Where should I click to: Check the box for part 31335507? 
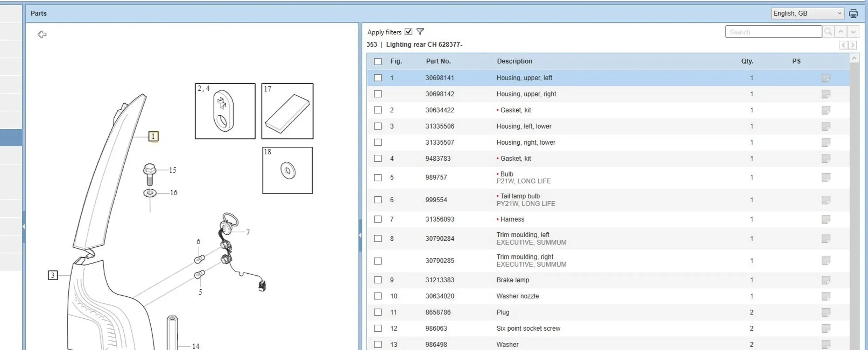point(378,142)
